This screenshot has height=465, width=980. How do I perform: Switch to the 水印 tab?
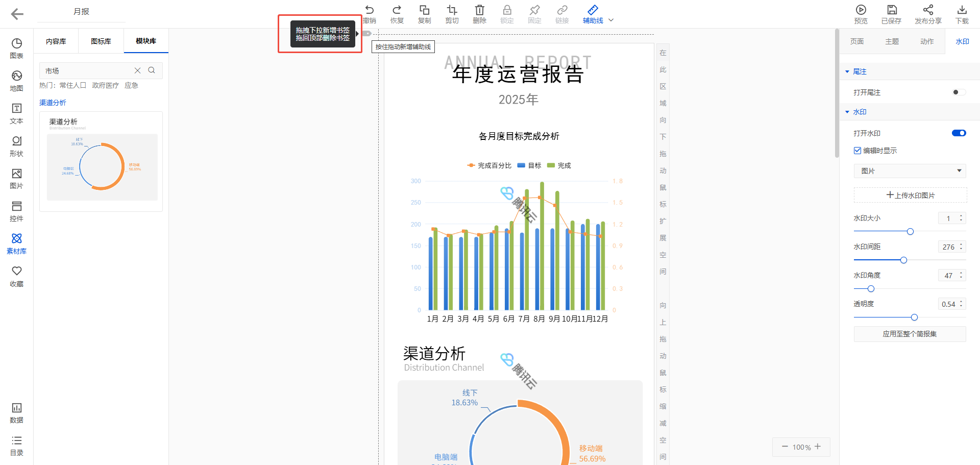(x=962, y=41)
